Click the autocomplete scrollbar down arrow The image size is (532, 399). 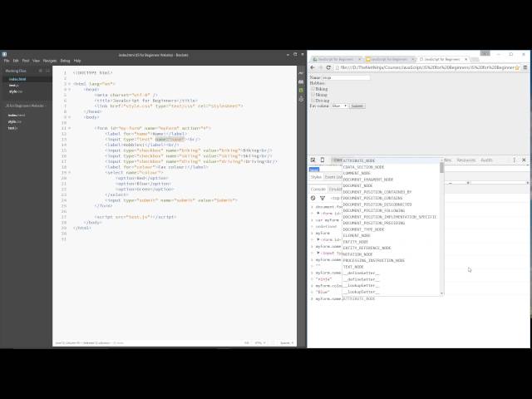pyautogui.click(x=441, y=293)
